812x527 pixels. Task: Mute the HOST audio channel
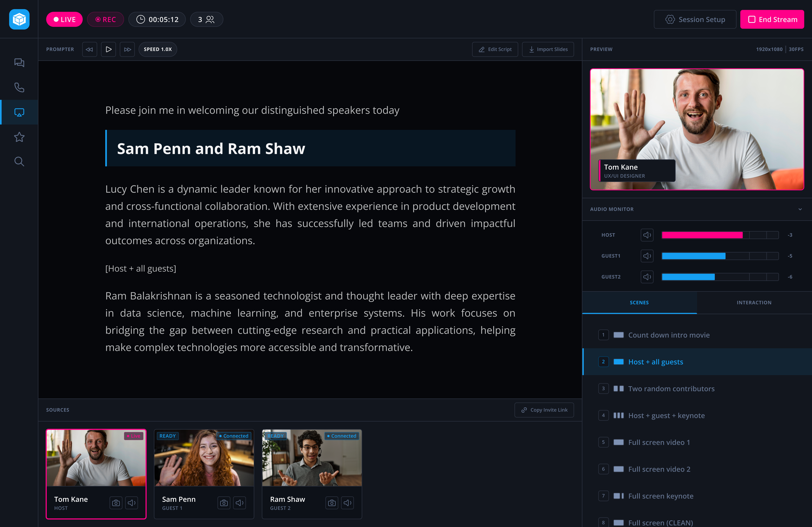pyautogui.click(x=647, y=235)
